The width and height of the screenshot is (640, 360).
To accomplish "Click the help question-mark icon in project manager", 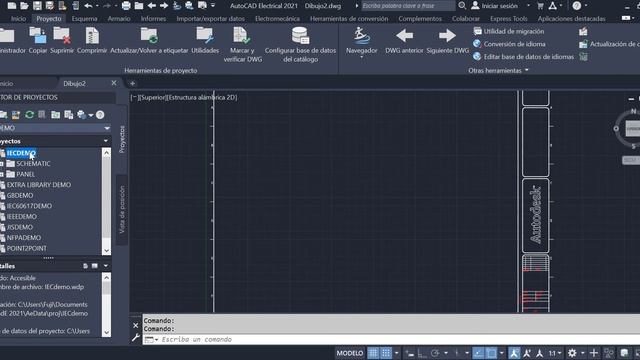I will point(100,115).
